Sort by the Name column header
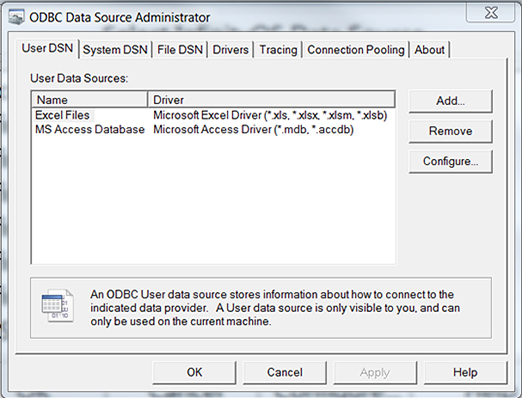Screen dimensions: 522x398 click(90, 100)
